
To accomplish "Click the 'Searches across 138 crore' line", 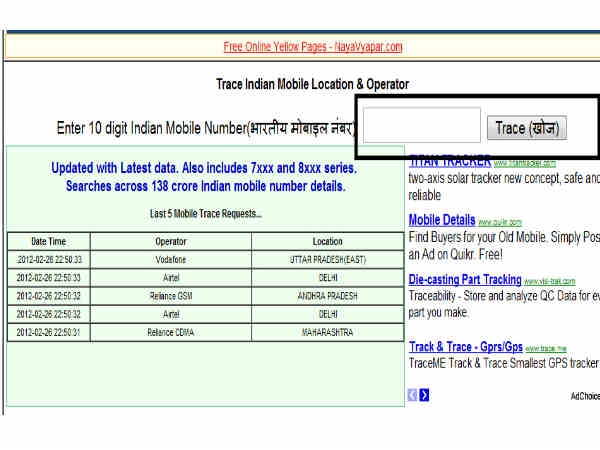I will (x=206, y=186).
